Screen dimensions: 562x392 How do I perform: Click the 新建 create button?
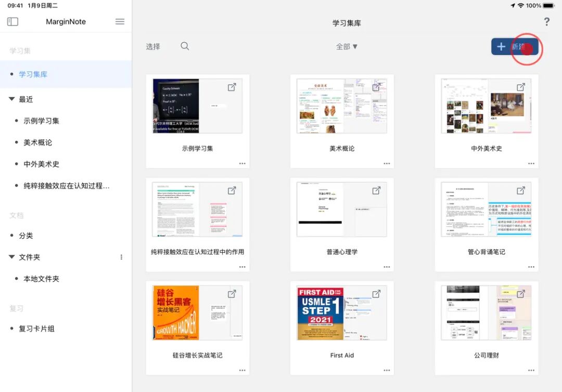pyautogui.click(x=515, y=47)
